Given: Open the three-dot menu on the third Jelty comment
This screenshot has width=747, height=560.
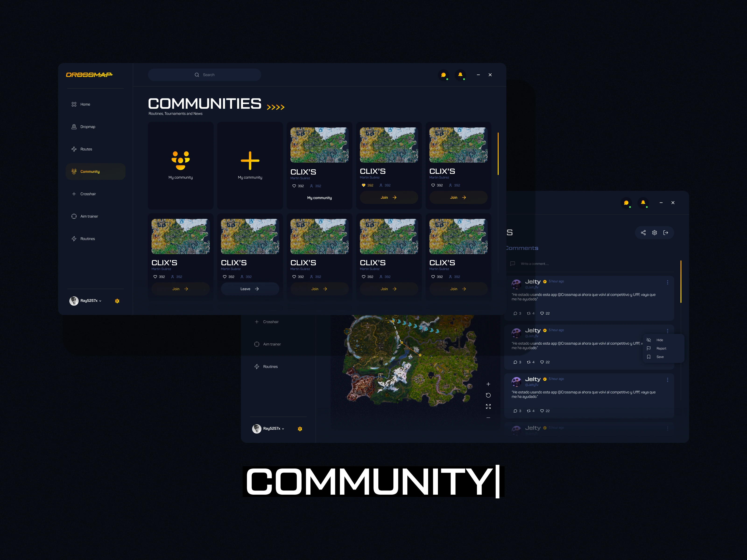Looking at the screenshot, I should pos(667,380).
